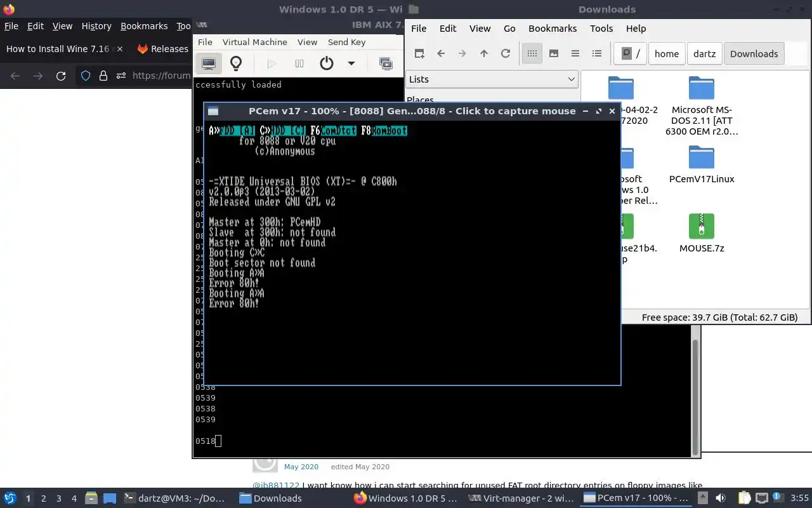
Task: Open the virt-manager snapshots icon
Action: click(x=386, y=63)
